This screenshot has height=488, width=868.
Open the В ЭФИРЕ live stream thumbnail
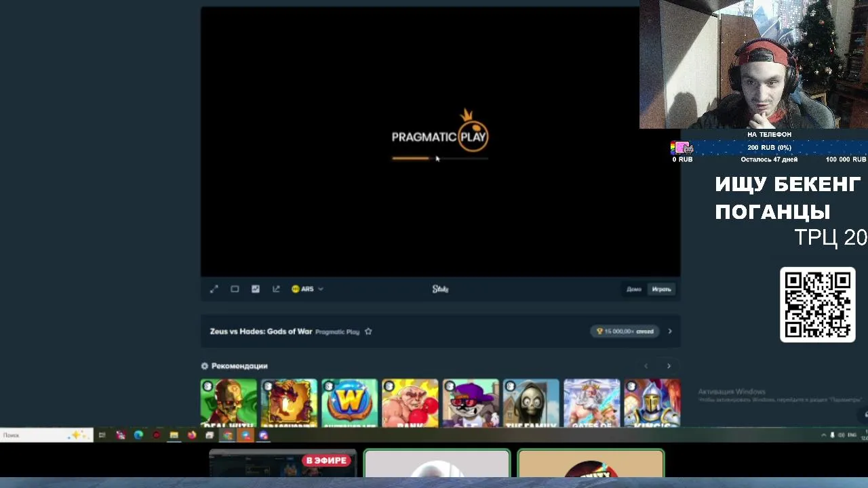(x=283, y=464)
